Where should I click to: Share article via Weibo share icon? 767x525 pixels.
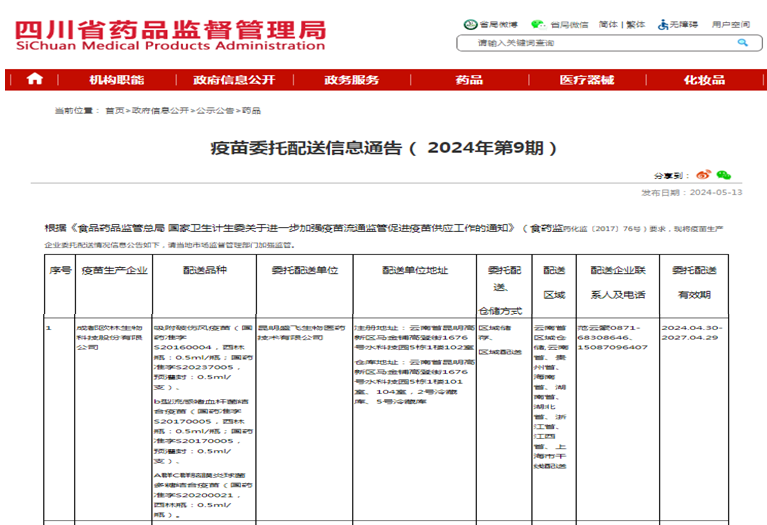pyautogui.click(x=704, y=174)
